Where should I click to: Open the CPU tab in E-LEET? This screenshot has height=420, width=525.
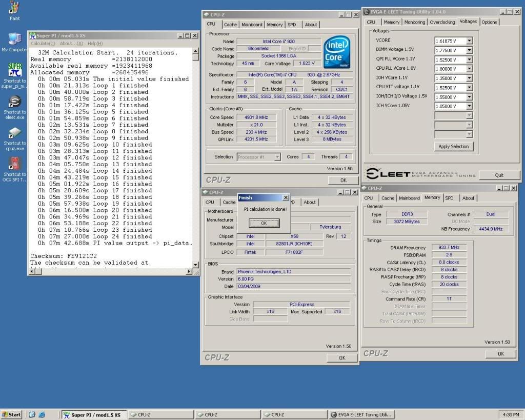371,22
